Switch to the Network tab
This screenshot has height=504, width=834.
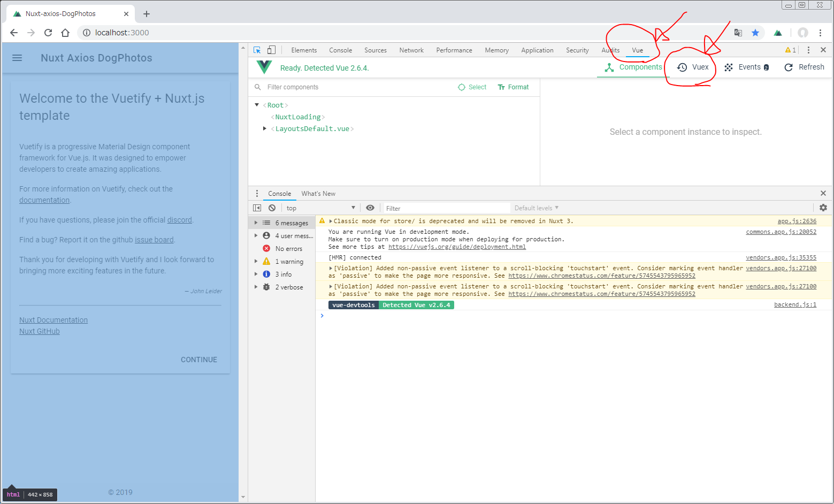pos(411,50)
